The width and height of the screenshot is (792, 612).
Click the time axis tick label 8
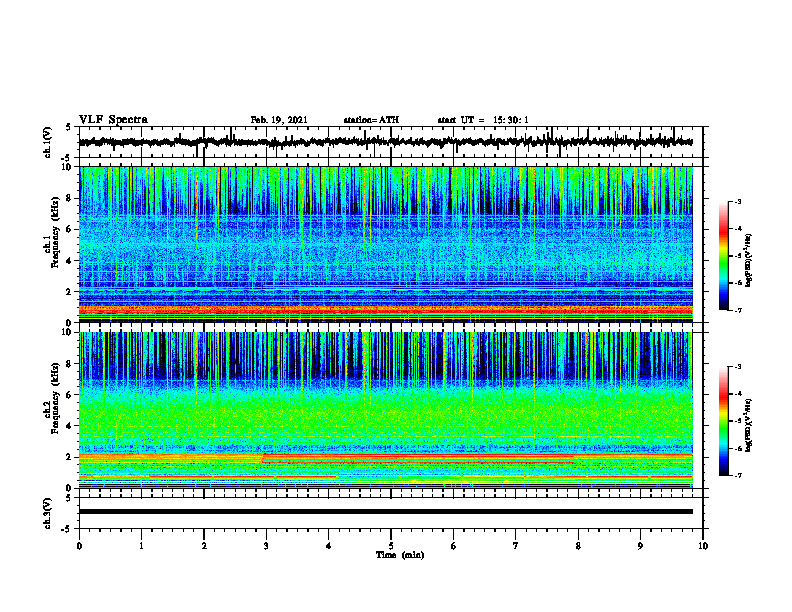click(x=578, y=546)
